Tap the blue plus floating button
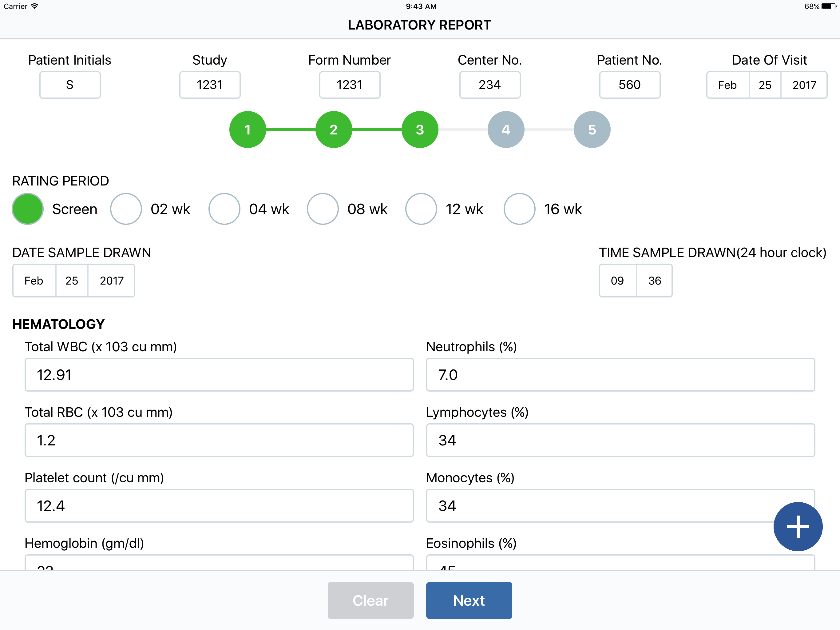840x630 pixels. tap(798, 526)
